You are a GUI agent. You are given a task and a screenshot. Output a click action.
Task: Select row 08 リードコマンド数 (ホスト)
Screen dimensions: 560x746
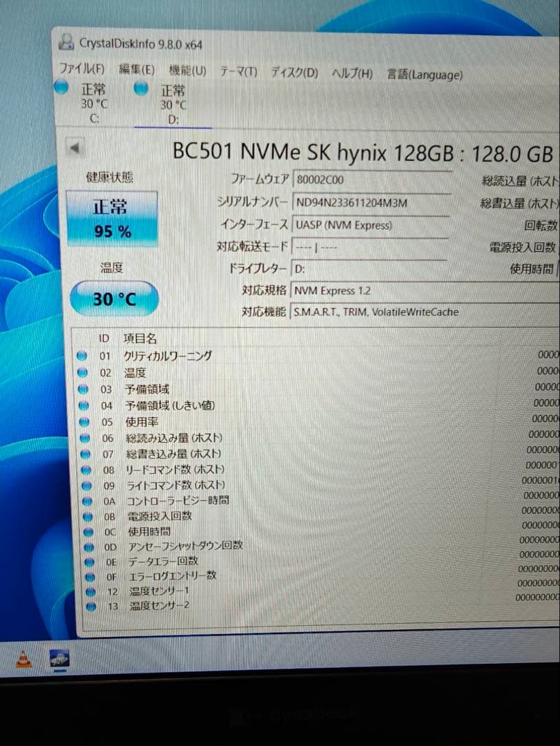click(320, 469)
